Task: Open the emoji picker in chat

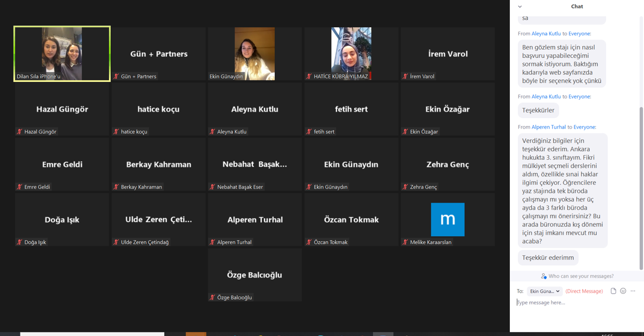Action: point(623,291)
